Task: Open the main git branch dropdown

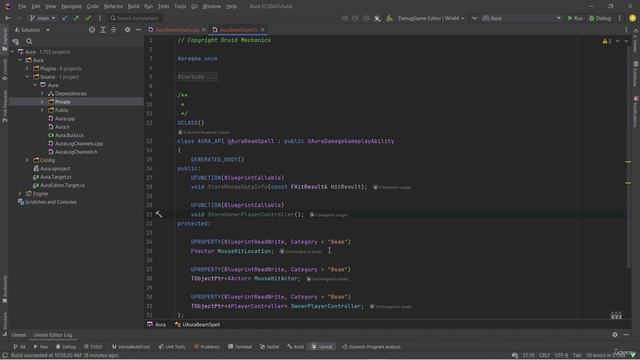Action: coord(42,18)
